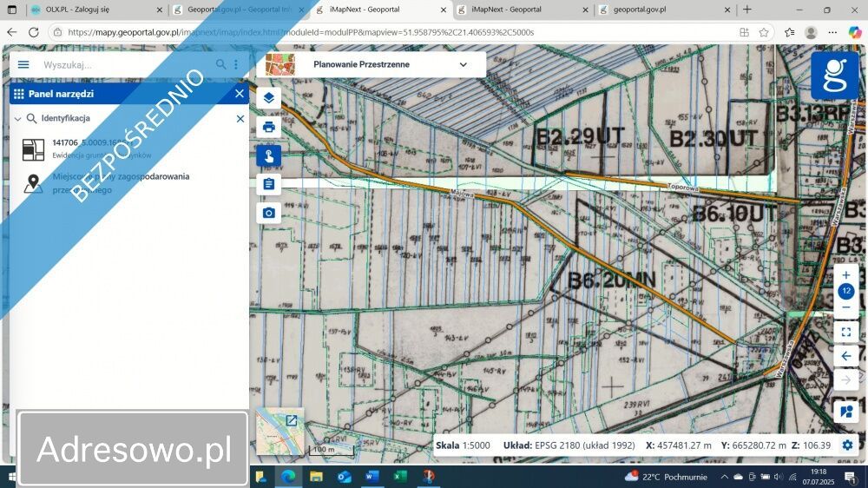Close the Panel narzędzi panel
The width and height of the screenshot is (868, 488).
pyautogui.click(x=240, y=94)
